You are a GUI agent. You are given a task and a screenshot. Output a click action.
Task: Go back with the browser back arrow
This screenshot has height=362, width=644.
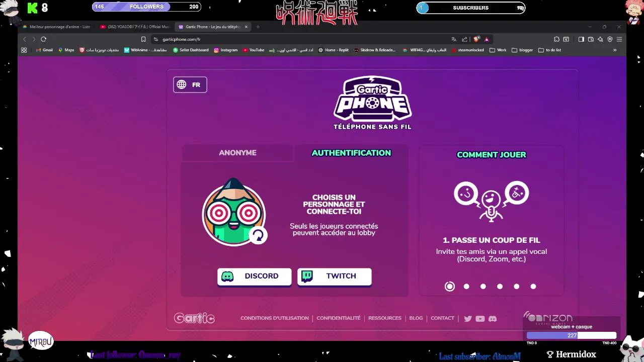pyautogui.click(x=24, y=39)
